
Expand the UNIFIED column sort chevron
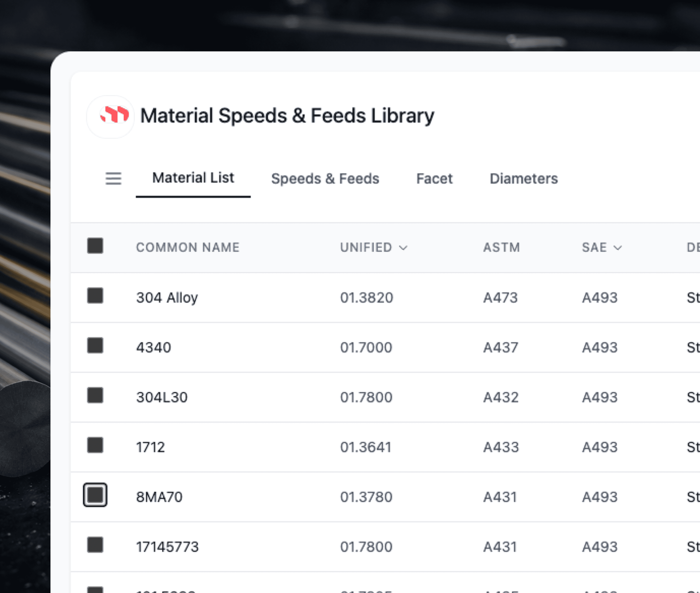403,248
